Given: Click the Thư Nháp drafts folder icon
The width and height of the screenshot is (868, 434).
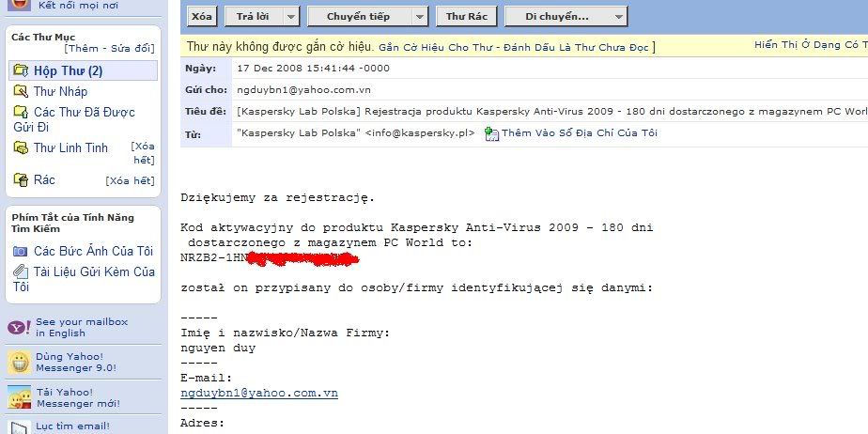Looking at the screenshot, I should point(21,91).
